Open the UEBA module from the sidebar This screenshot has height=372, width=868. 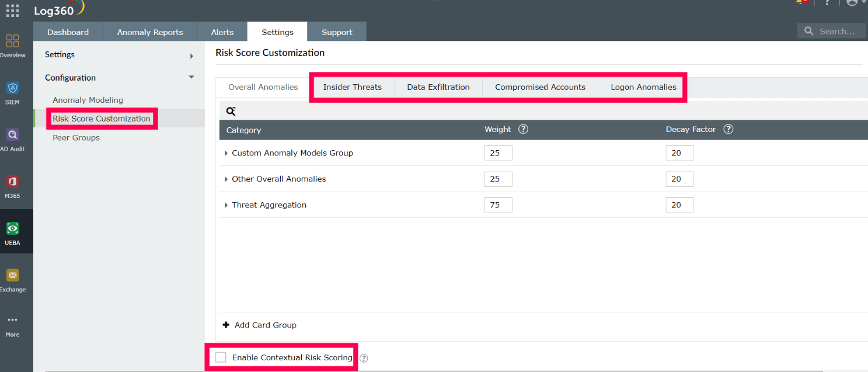point(12,228)
